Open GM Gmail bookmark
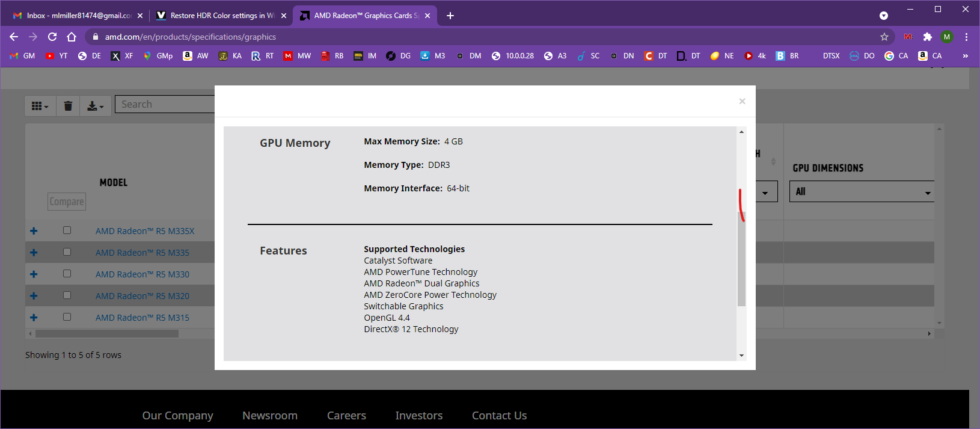 click(23, 56)
